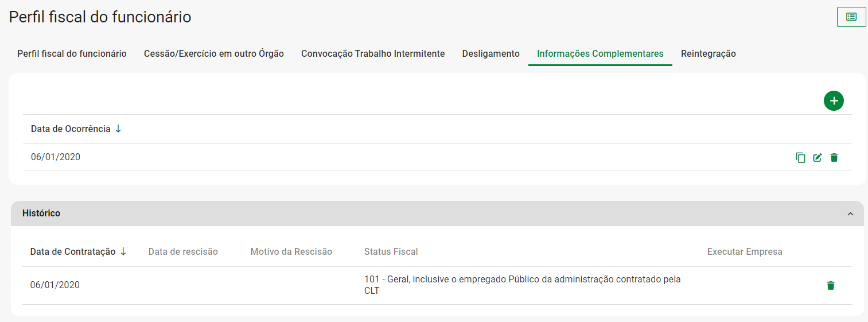Edit the 06/01/2020 occurrence record

pyautogui.click(x=818, y=157)
